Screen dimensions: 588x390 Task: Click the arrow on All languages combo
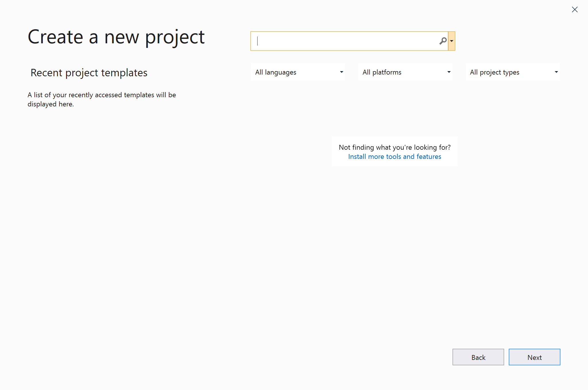point(341,72)
